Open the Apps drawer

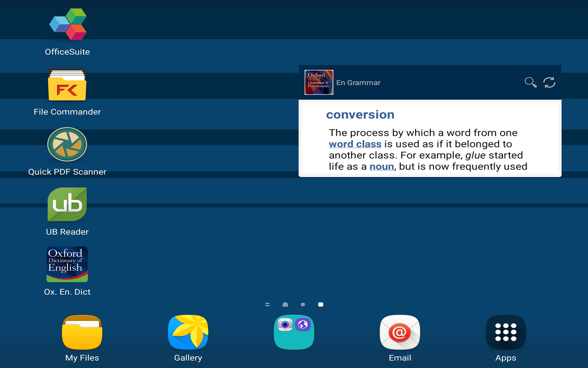click(x=506, y=333)
